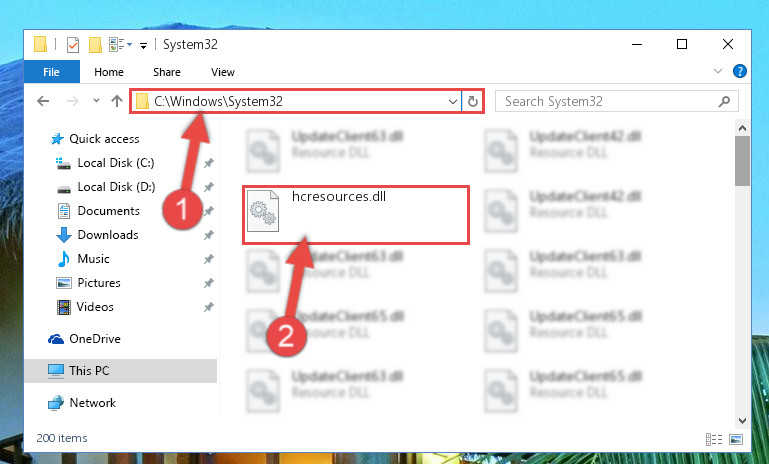The image size is (769, 464).
Task: Click the address bar path C:\Windows\System32
Action: pyautogui.click(x=218, y=101)
